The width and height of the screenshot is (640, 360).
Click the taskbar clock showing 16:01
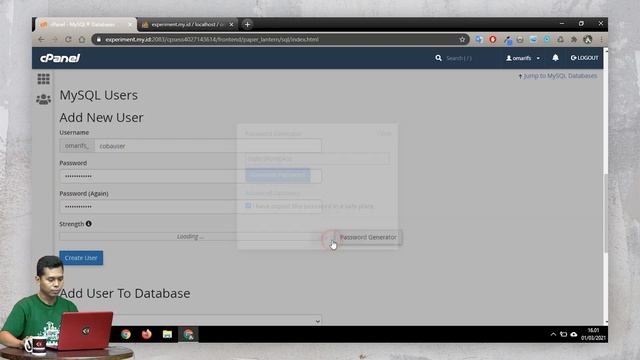click(593, 334)
